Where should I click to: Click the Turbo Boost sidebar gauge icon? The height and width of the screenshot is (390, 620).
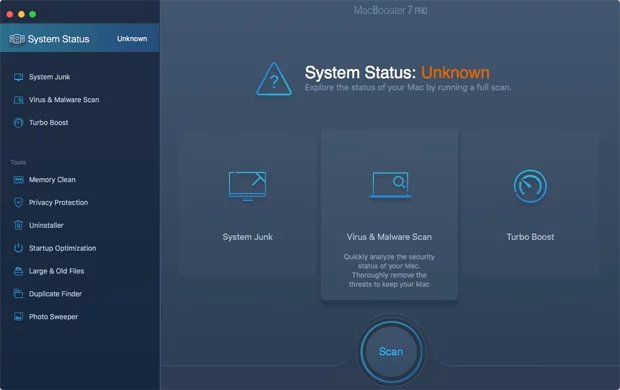click(x=18, y=123)
